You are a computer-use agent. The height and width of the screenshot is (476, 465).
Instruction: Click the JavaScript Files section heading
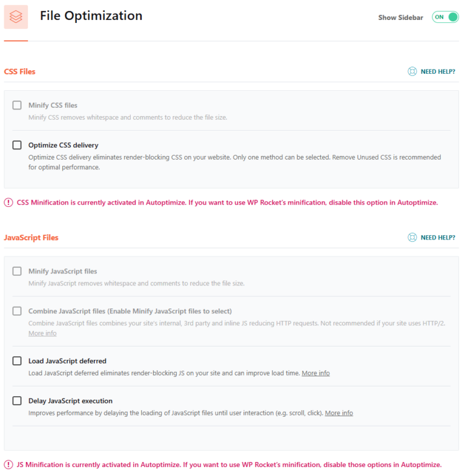(x=31, y=238)
